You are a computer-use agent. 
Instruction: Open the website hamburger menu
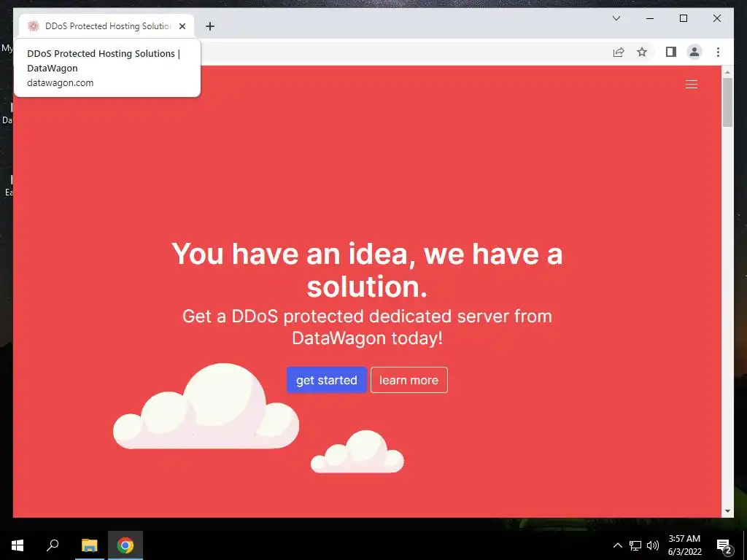coord(692,85)
